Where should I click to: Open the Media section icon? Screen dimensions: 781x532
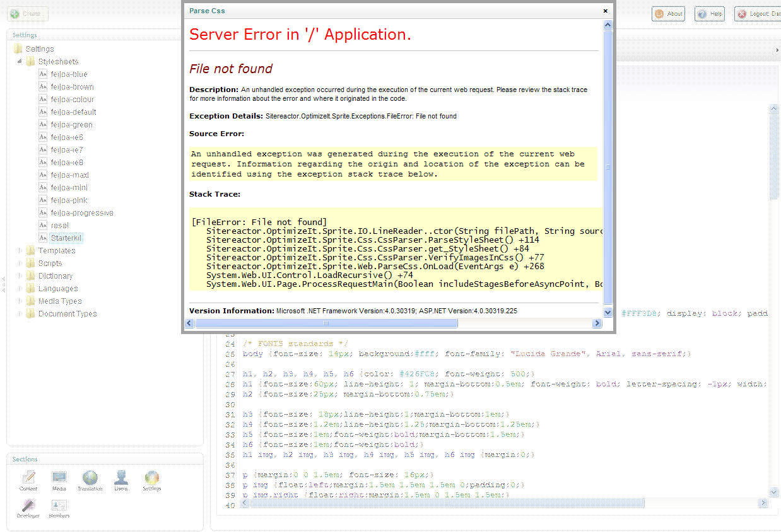59,480
